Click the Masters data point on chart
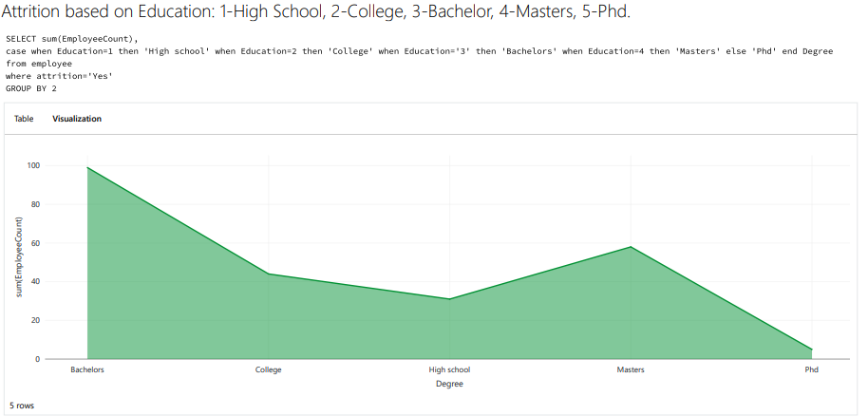This screenshot has width=868, height=416. [631, 247]
